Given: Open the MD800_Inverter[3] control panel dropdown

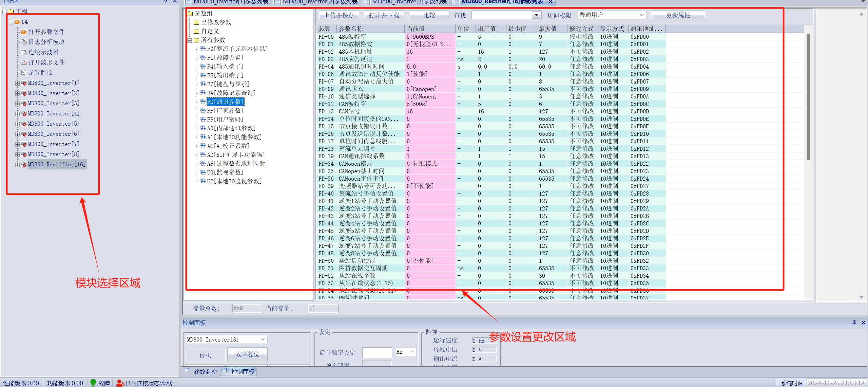Looking at the screenshot, I should tap(263, 339).
